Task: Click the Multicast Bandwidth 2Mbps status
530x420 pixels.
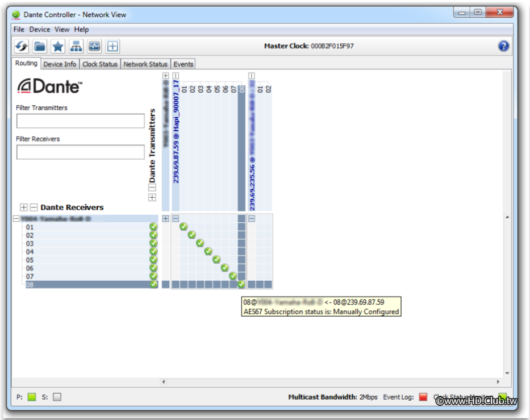Action: (x=333, y=397)
